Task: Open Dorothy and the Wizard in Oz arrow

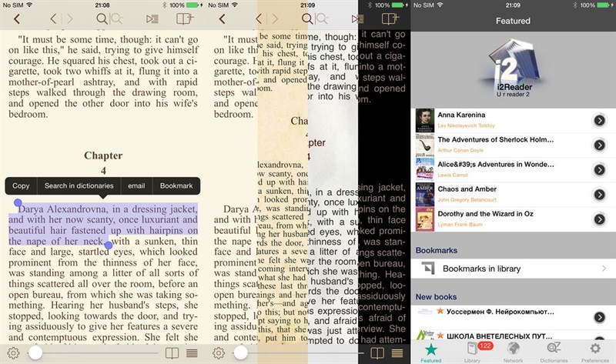Action: click(x=599, y=219)
